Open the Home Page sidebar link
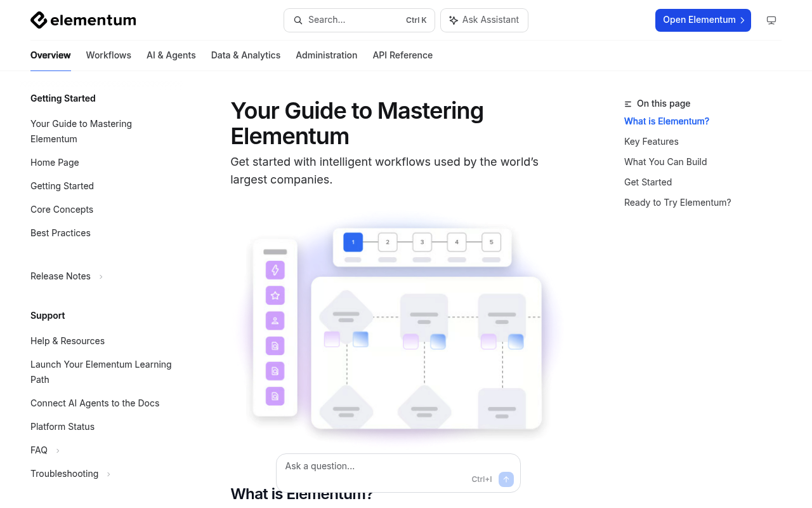The width and height of the screenshot is (812, 508). point(55,163)
